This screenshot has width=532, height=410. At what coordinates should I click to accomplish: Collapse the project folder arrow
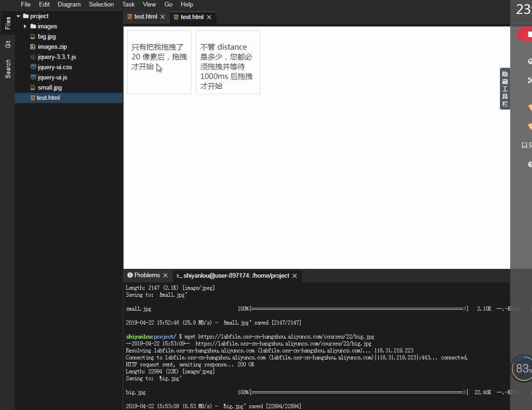pos(18,16)
